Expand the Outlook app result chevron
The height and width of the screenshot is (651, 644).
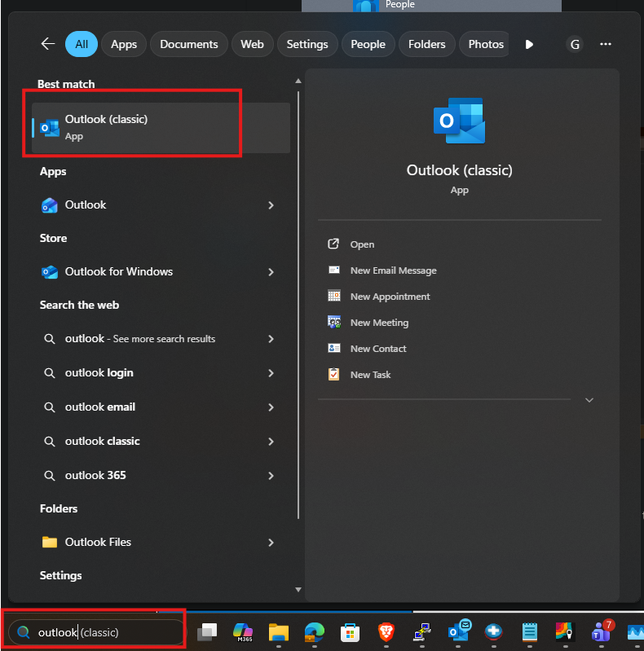271,205
